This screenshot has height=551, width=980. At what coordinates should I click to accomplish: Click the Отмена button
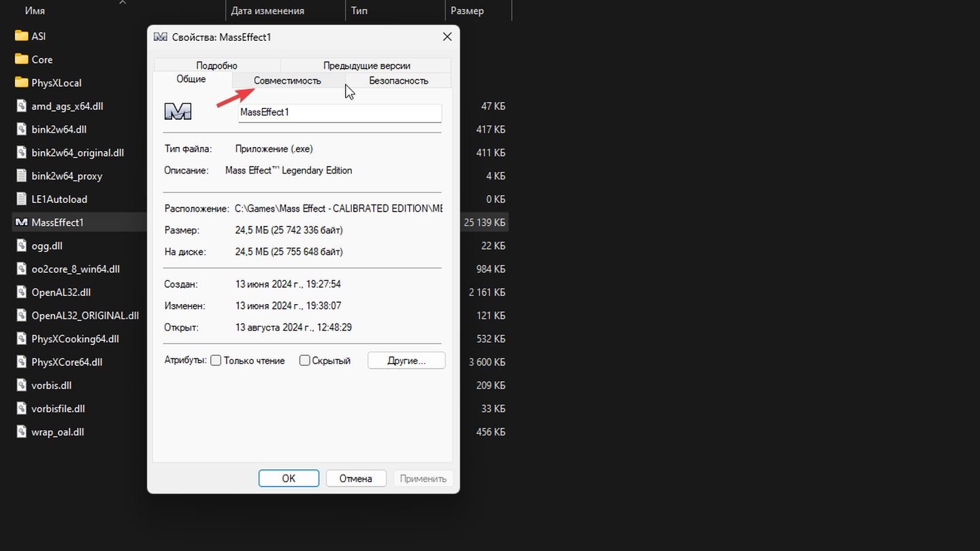356,478
